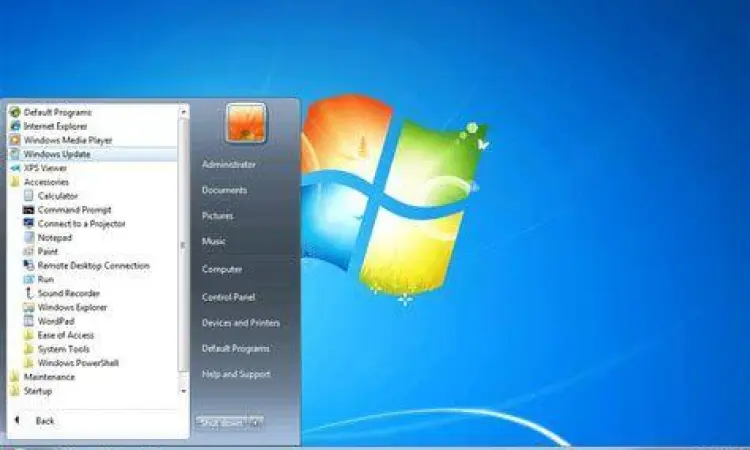The width and height of the screenshot is (750, 450).
Task: Click the Remote Desktop Connection text label
Action: [x=94, y=265]
